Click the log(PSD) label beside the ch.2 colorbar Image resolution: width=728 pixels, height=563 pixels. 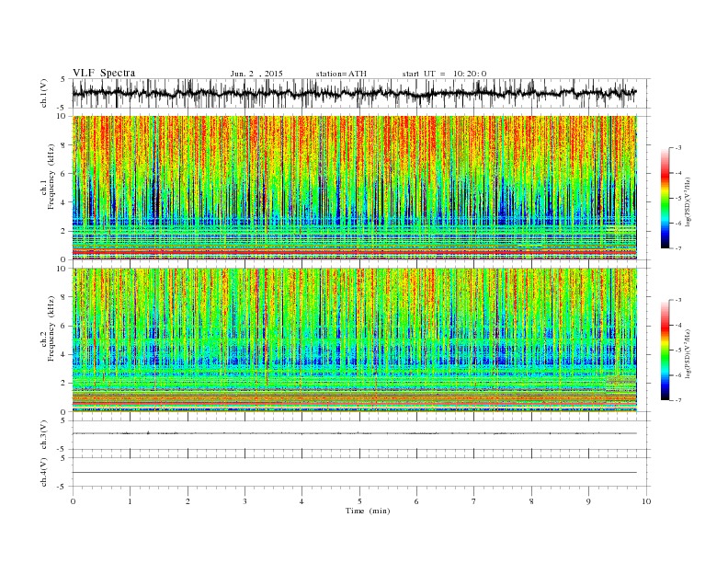(x=688, y=353)
